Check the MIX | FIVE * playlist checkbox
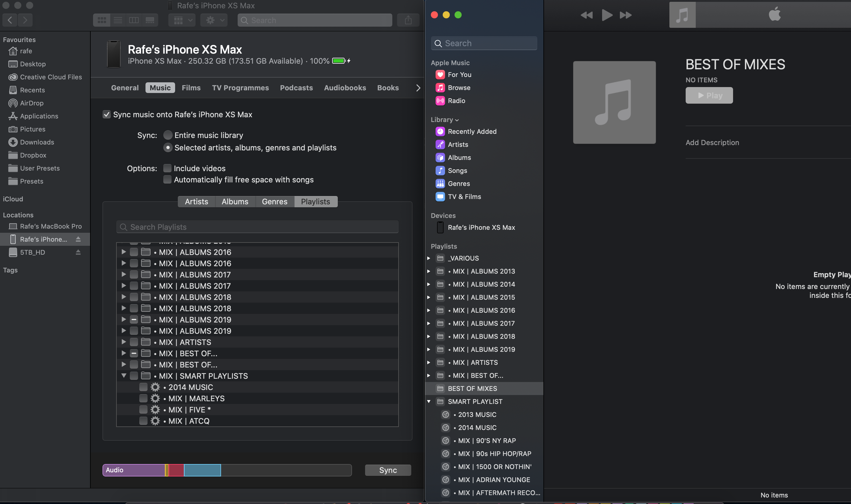The width and height of the screenshot is (851, 504). pyautogui.click(x=143, y=410)
